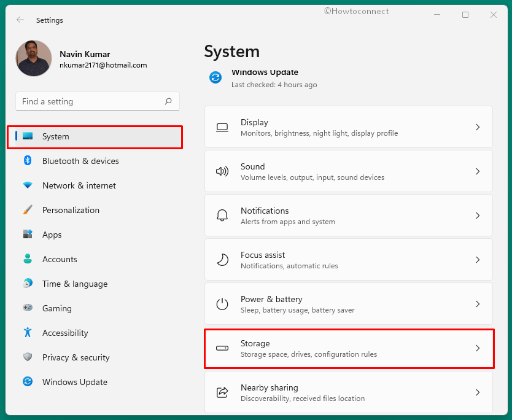Open the Focus assist title
Image resolution: width=512 pixels, height=420 pixels.
tap(263, 255)
